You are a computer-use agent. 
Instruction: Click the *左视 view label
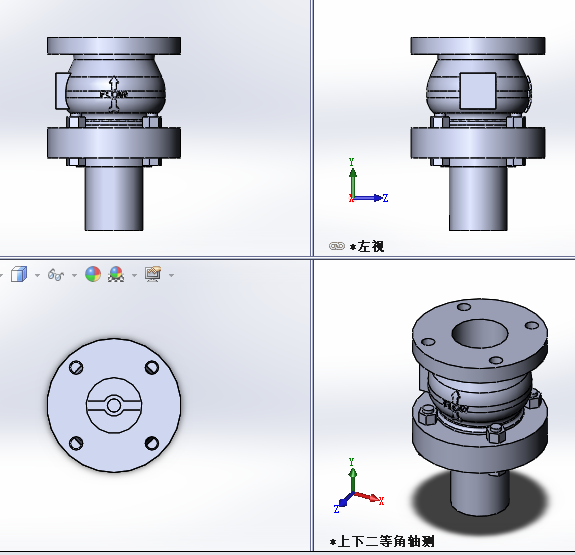[367, 247]
